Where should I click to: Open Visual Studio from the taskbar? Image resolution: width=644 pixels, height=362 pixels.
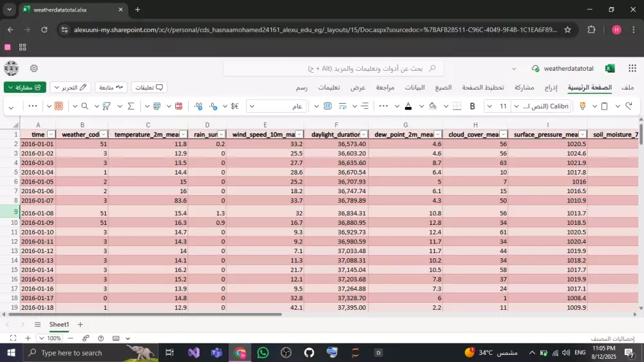pyautogui.click(x=194, y=352)
